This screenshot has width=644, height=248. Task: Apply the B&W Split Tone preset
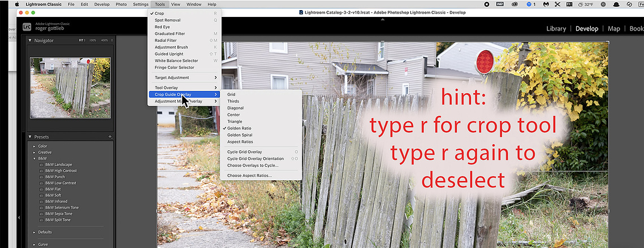58,220
